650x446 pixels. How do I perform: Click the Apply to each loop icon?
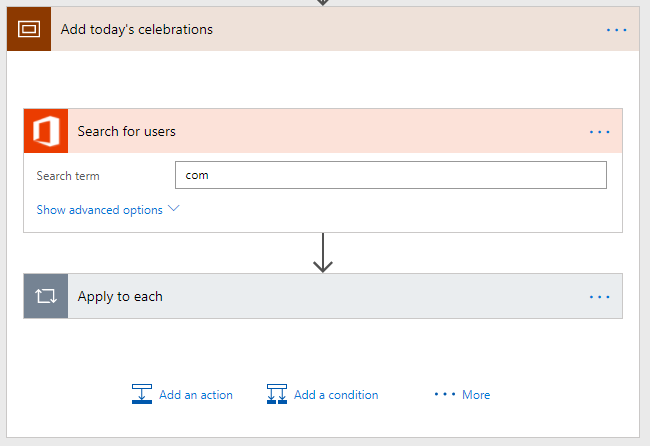point(46,296)
